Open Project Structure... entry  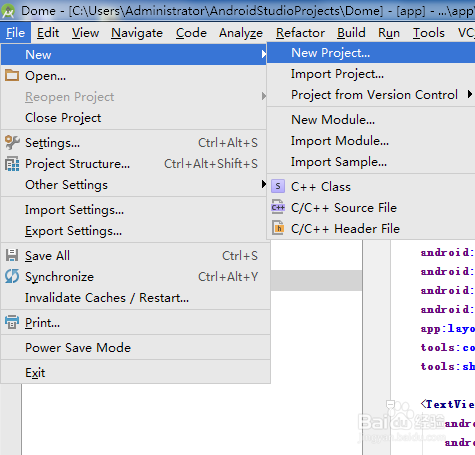click(x=134, y=164)
